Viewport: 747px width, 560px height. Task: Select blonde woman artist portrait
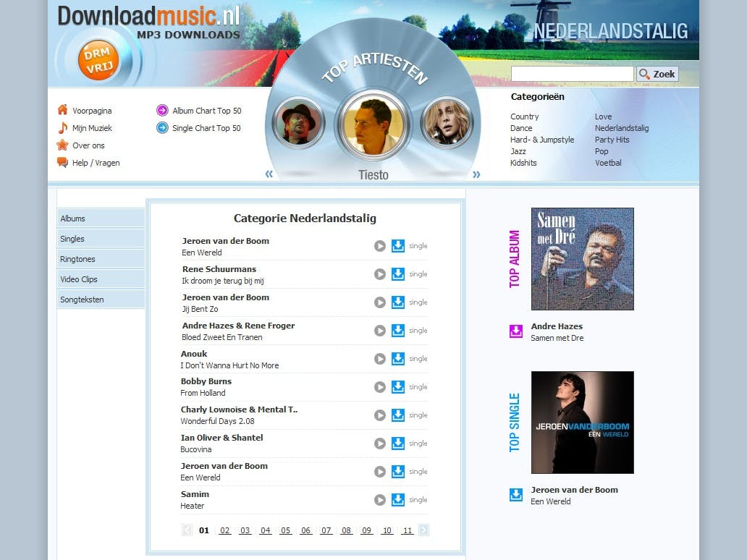pyautogui.click(x=447, y=123)
